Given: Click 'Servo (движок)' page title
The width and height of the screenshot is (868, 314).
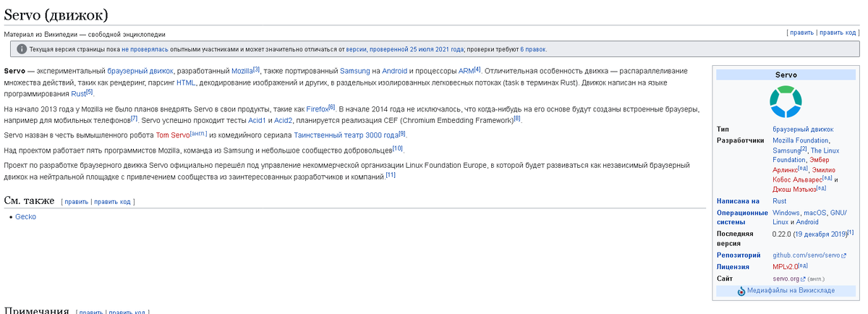Looking at the screenshot, I should point(56,14).
